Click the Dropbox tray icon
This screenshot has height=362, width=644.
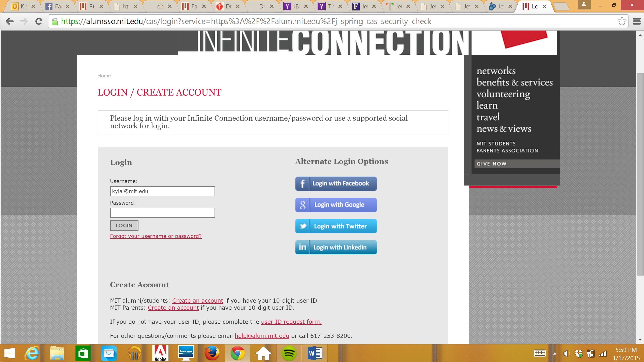[579, 353]
